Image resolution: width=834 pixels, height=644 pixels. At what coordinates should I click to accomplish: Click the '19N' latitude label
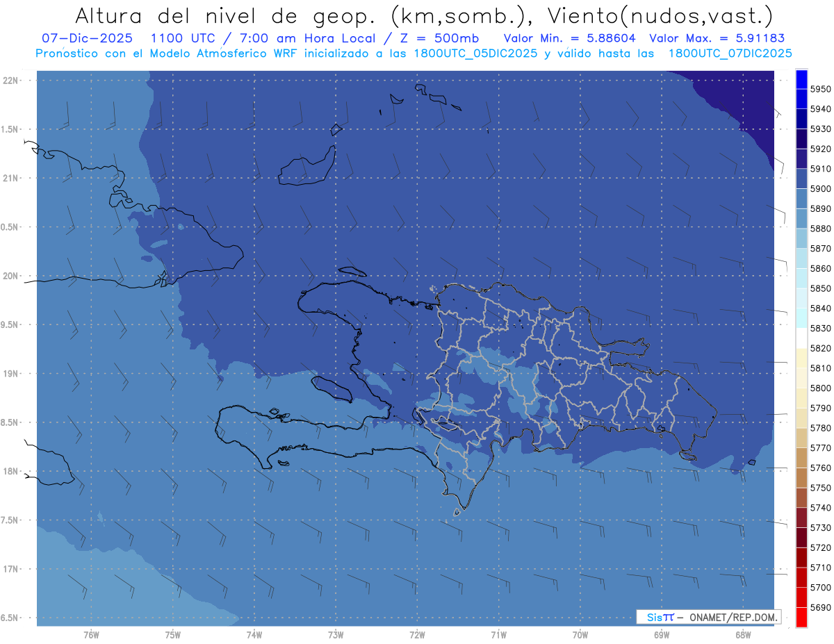(x=11, y=374)
